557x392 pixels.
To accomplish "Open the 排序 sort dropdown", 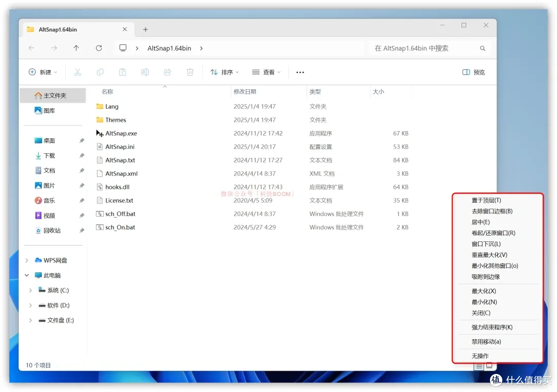I will point(224,72).
